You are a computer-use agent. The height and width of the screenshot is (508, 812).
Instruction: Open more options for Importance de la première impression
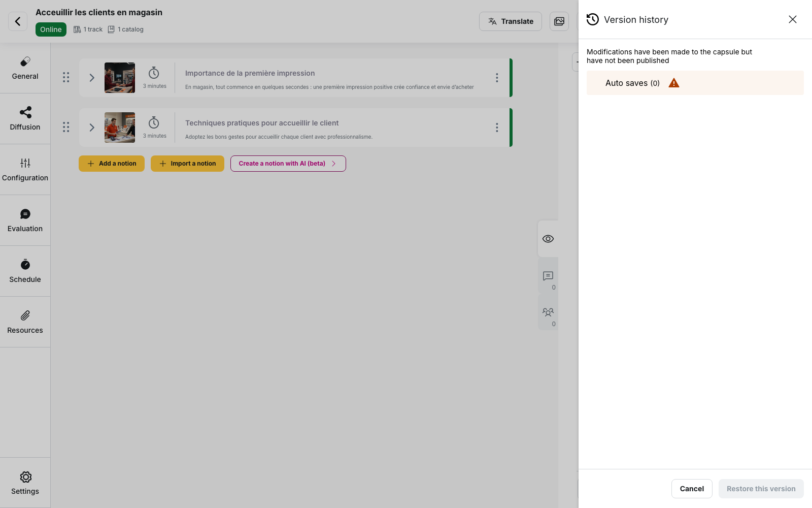497,78
